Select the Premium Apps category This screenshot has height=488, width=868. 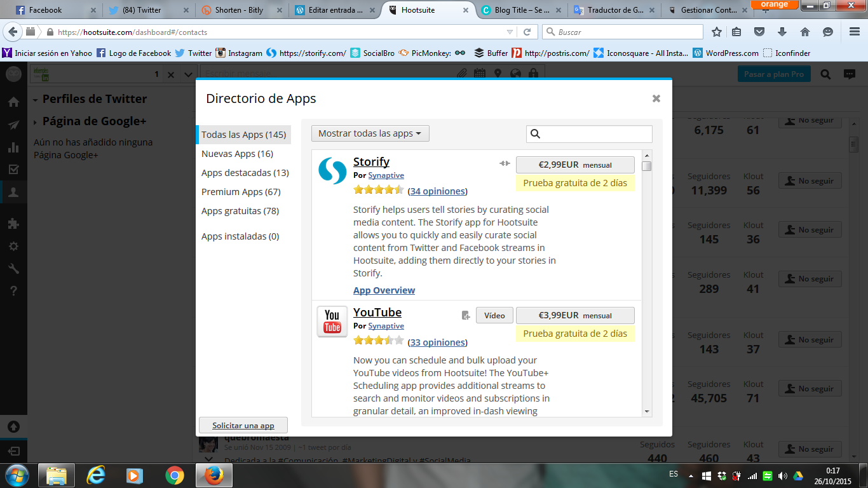point(241,192)
